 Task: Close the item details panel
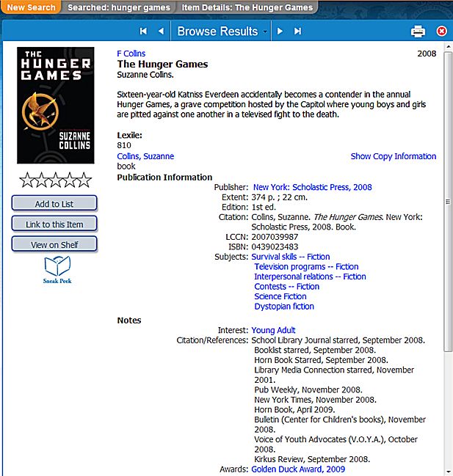[x=441, y=31]
